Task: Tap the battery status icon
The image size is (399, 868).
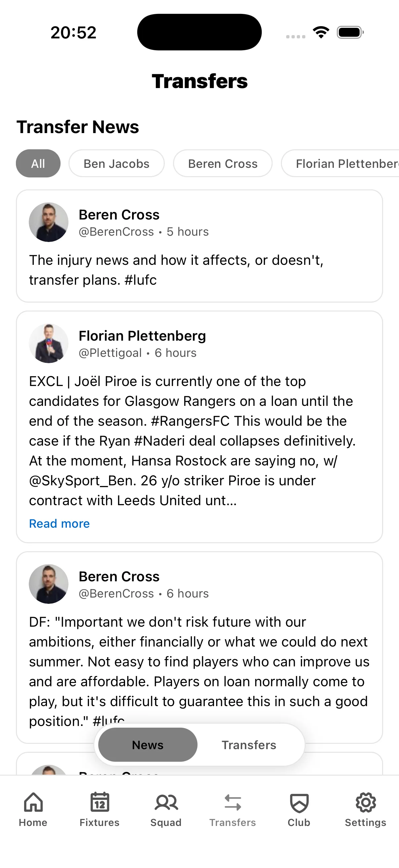Action: pos(350,32)
